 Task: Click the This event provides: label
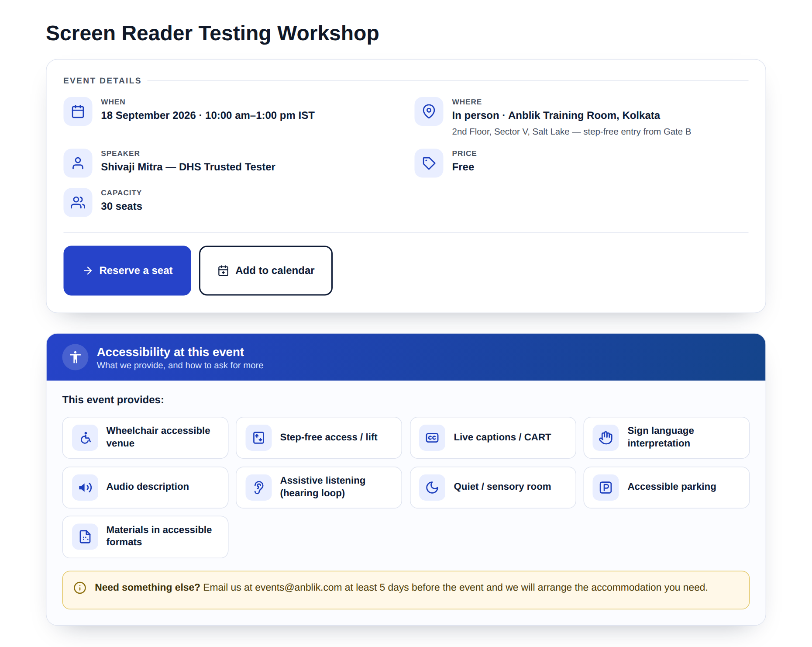(113, 400)
